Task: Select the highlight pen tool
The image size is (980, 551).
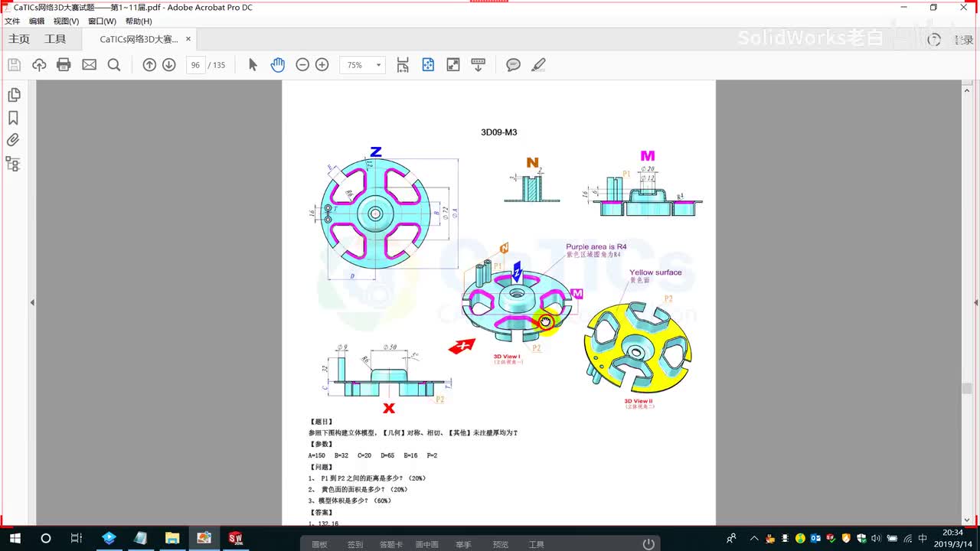Action: pyautogui.click(x=538, y=65)
